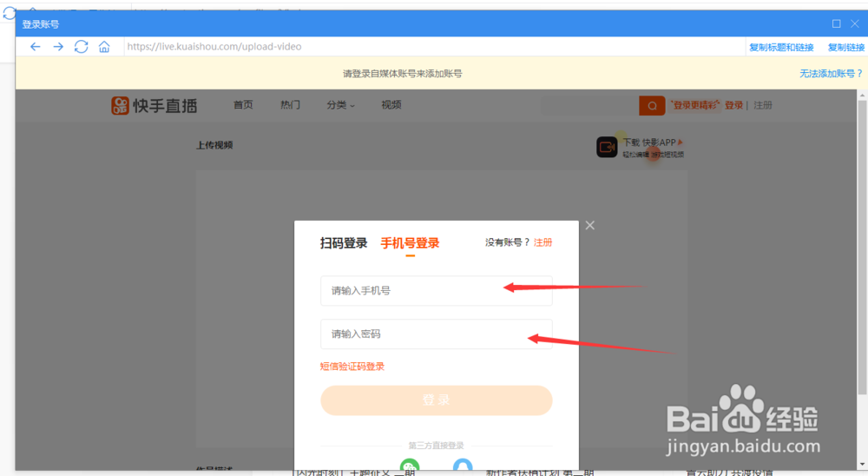Reload the page using the refresh icon
The width and height of the screenshot is (868, 476).
(x=81, y=47)
